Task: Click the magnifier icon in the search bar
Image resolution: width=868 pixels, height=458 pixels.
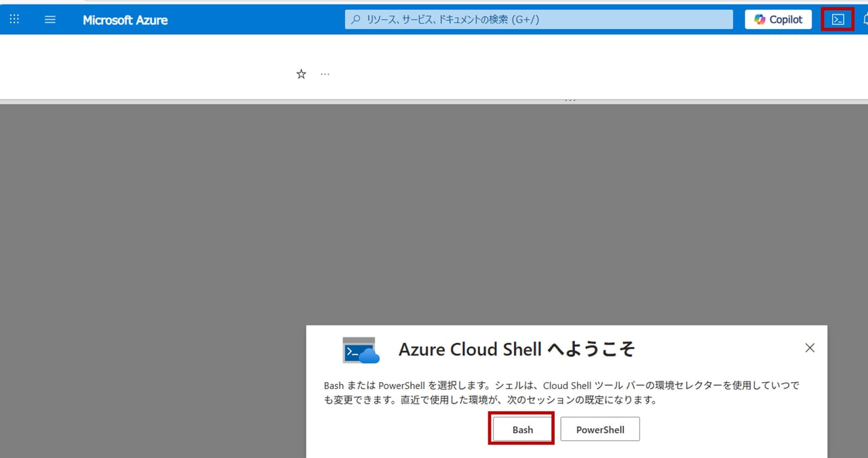Action: coord(355,20)
